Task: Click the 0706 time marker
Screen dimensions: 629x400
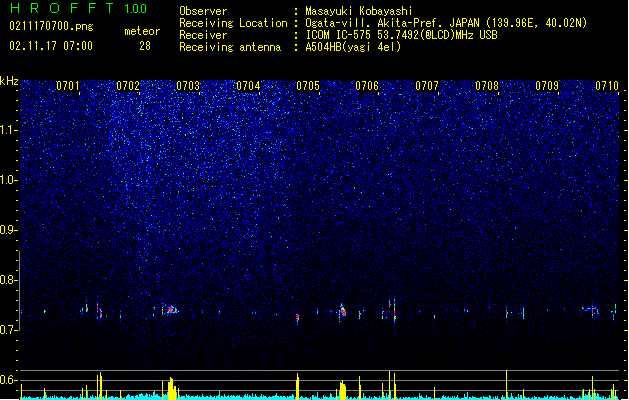Action: [x=367, y=86]
